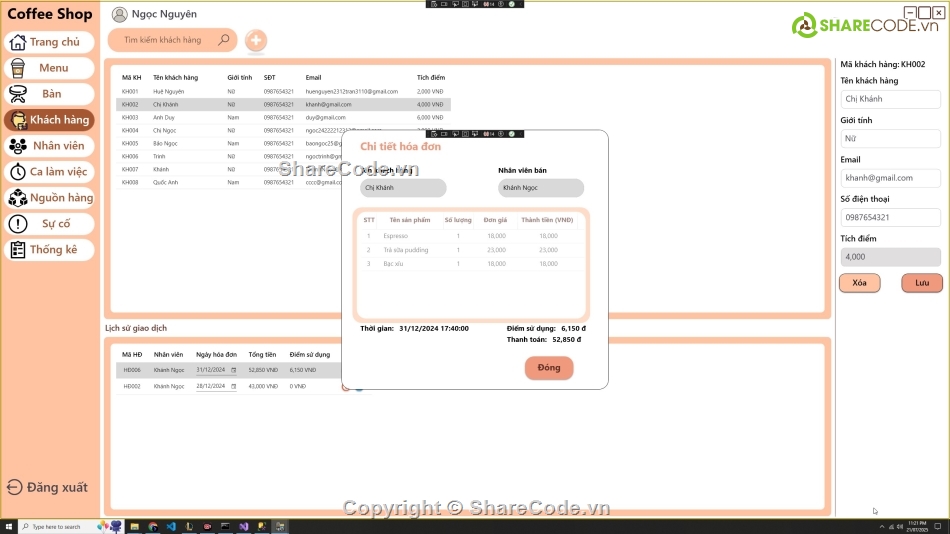The width and height of the screenshot is (950, 534).
Task: Open Nguồn hàng supplies section
Action: 49,198
